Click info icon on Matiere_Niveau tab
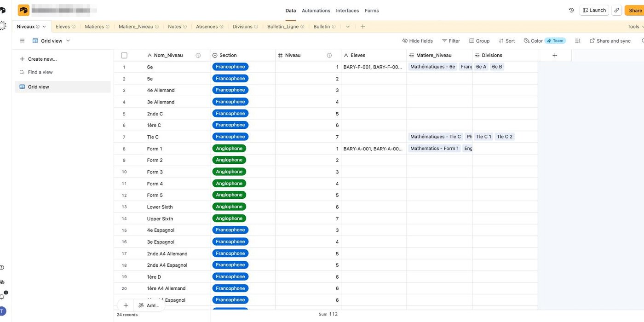Image resolution: width=644 pixels, height=322 pixels. (157, 27)
